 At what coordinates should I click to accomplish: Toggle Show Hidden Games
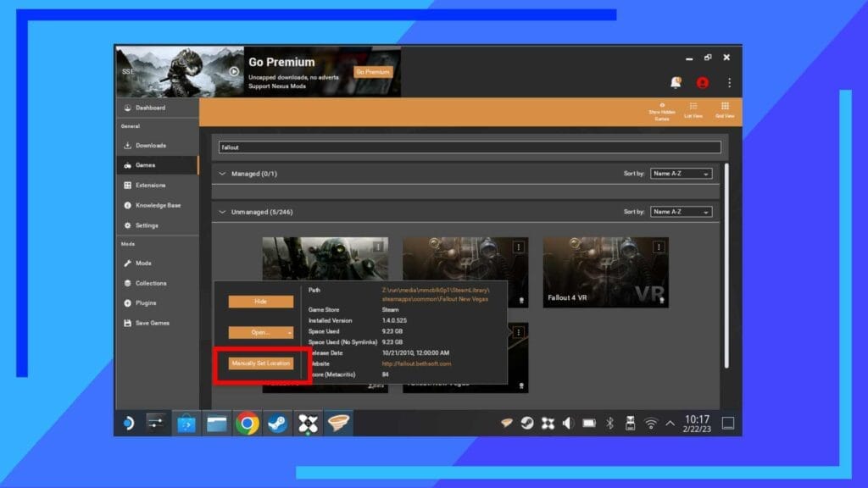(662, 111)
